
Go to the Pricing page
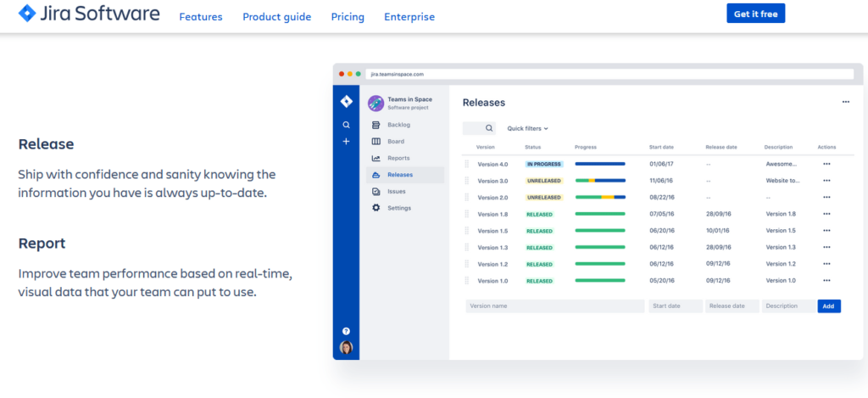(x=348, y=17)
